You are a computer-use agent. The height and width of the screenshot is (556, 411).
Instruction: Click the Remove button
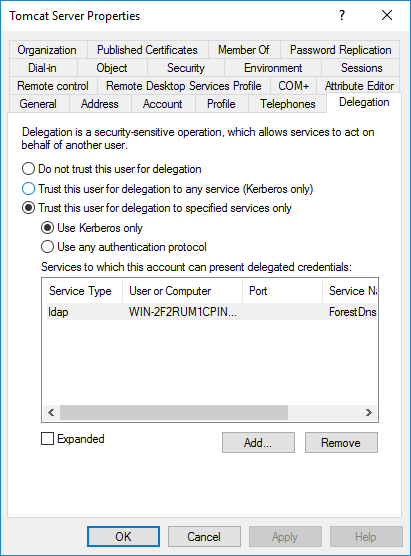point(341,443)
